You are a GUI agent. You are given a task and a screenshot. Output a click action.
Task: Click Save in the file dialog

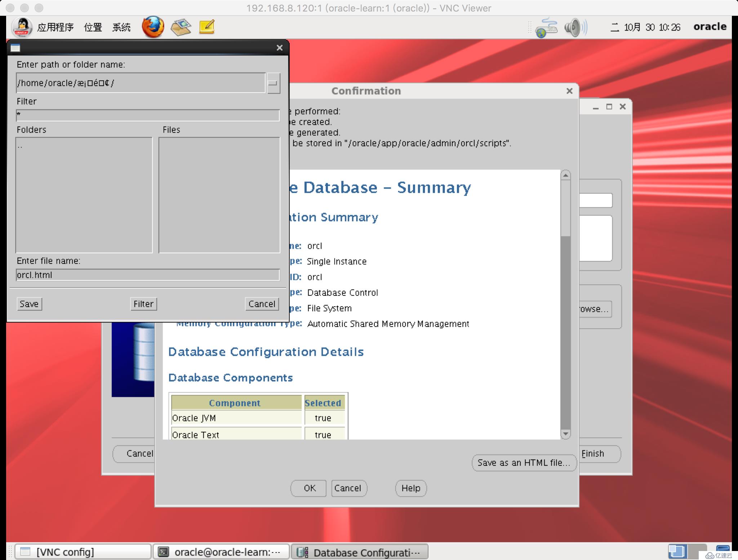coord(29,304)
